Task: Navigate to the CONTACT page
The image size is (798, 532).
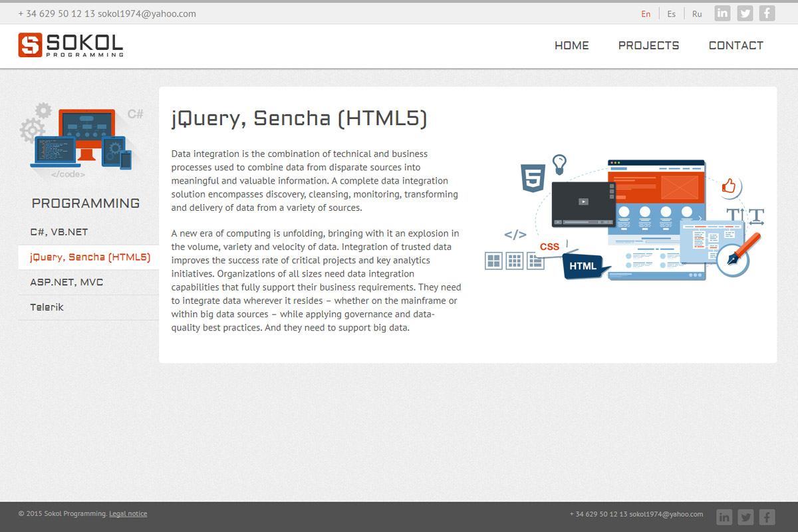Action: 735,46
